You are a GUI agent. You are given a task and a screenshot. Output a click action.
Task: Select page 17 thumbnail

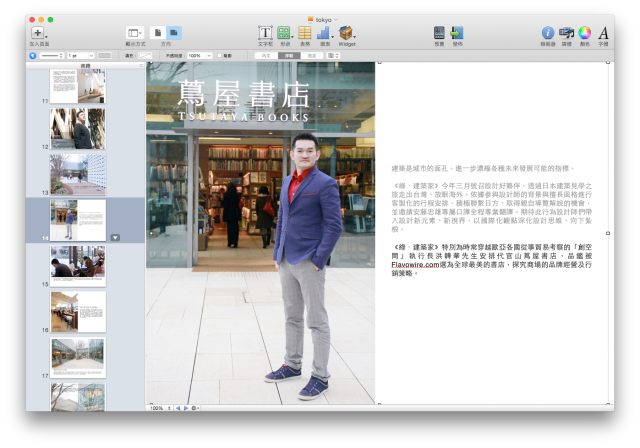[78, 357]
